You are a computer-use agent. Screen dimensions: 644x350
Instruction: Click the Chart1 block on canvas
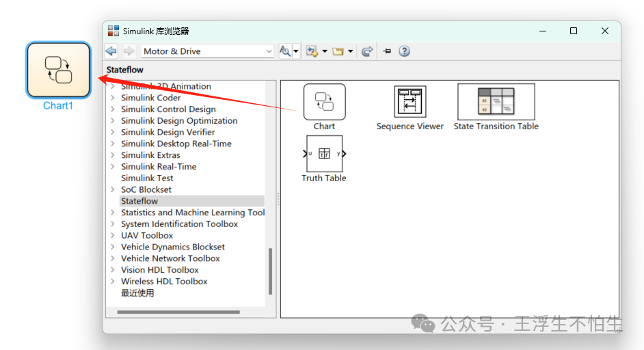click(58, 70)
